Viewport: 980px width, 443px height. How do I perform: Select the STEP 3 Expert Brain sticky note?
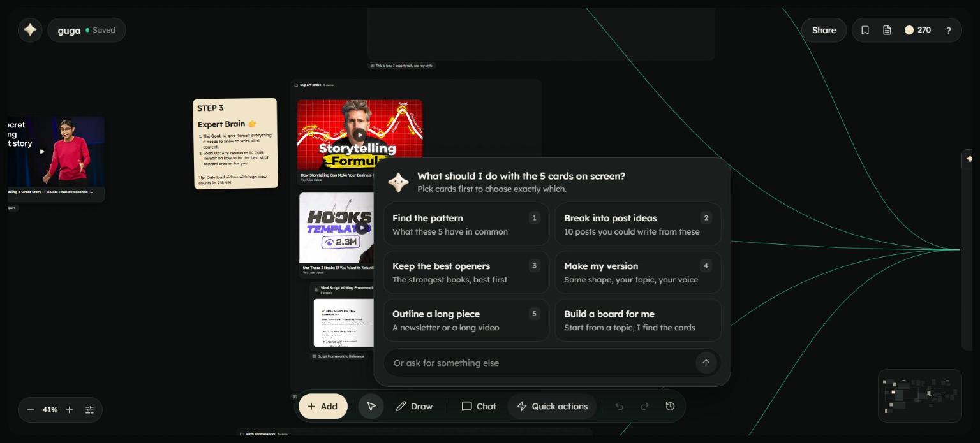pos(235,143)
